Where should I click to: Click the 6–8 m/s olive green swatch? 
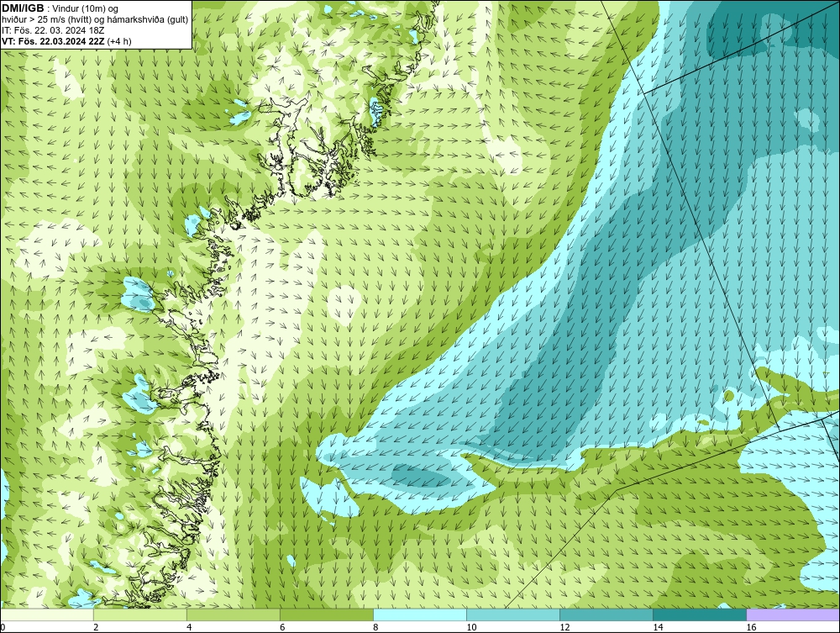(x=327, y=615)
